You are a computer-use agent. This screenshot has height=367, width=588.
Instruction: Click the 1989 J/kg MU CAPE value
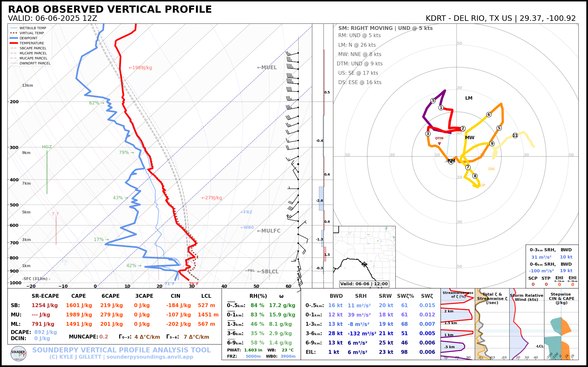pos(79,315)
